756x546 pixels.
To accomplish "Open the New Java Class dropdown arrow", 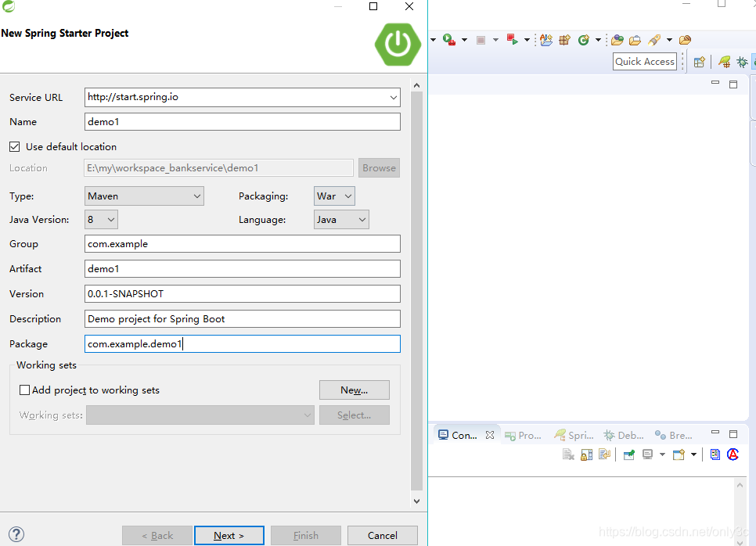I will point(598,40).
